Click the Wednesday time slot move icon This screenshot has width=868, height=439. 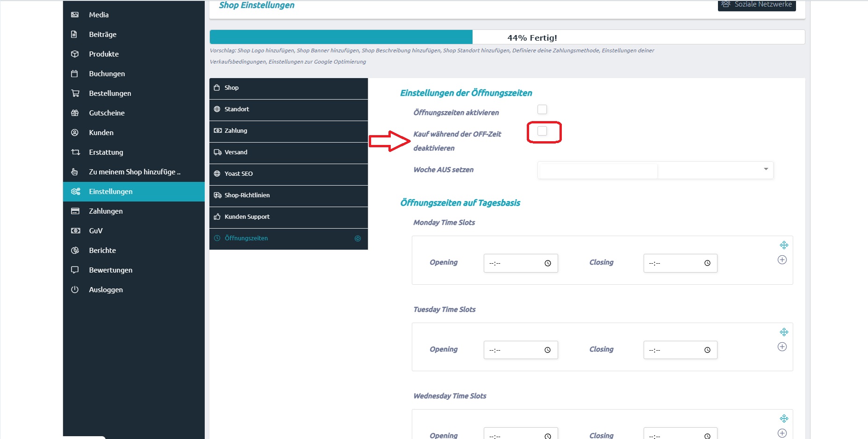point(784,418)
